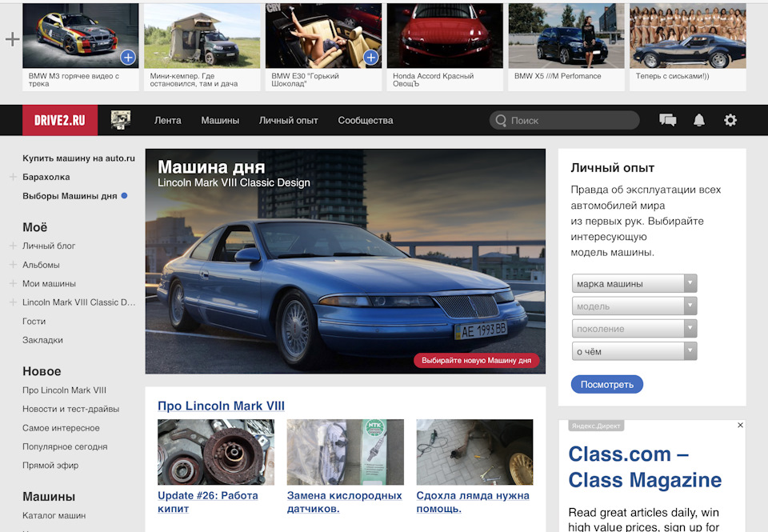Click the Яндекс.Директ ad label
Viewport: 768px width, 532px height.
coord(596,426)
